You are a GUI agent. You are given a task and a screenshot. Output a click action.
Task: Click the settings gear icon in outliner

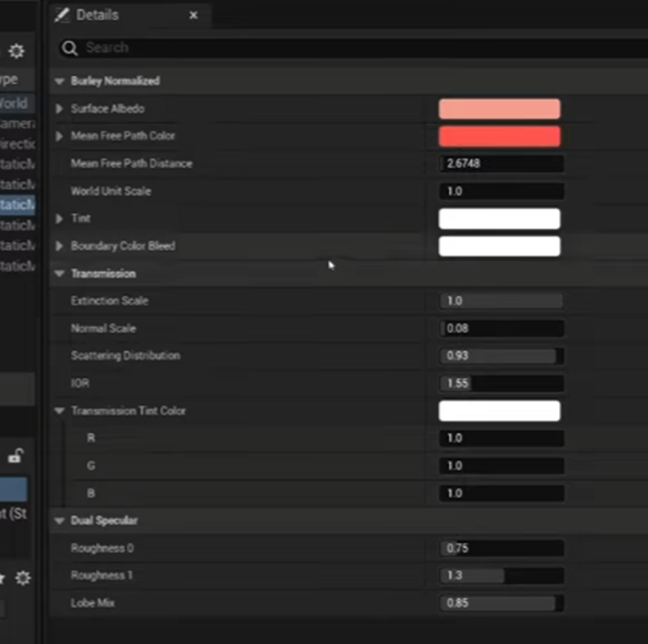[16, 51]
